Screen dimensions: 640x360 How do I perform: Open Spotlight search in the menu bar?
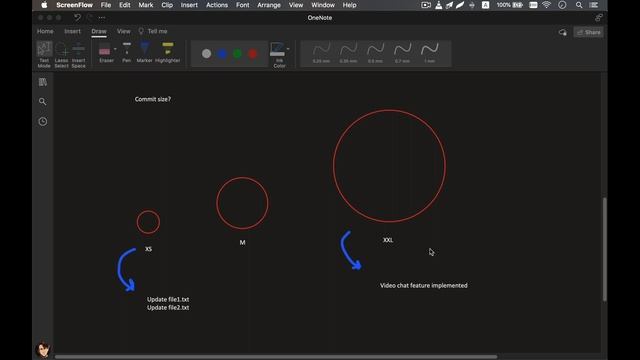coord(579,5)
